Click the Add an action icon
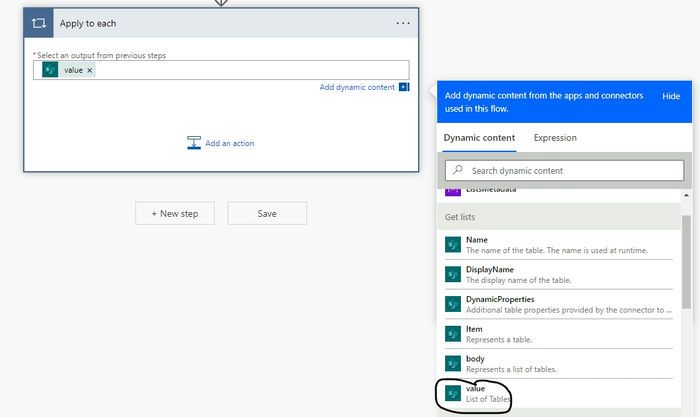 pos(194,143)
